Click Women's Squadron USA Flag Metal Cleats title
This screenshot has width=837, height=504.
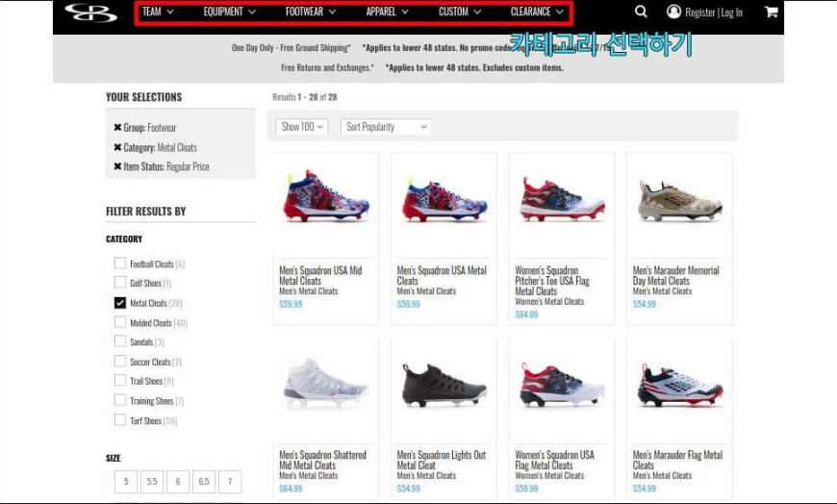554,460
